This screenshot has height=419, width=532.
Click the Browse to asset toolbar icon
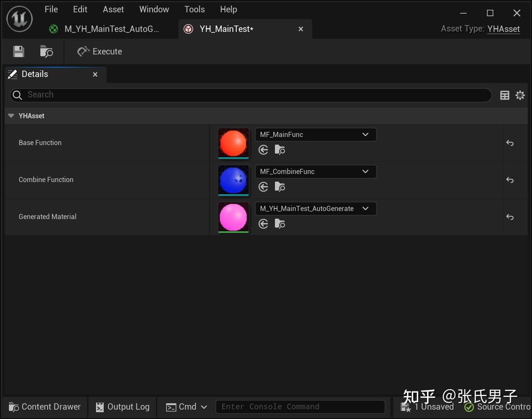pos(46,51)
